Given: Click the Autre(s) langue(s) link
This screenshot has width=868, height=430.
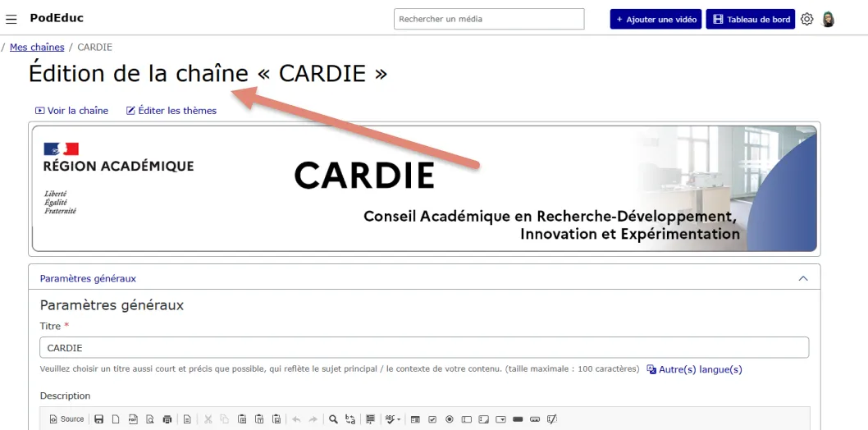Looking at the screenshot, I should tap(695, 369).
